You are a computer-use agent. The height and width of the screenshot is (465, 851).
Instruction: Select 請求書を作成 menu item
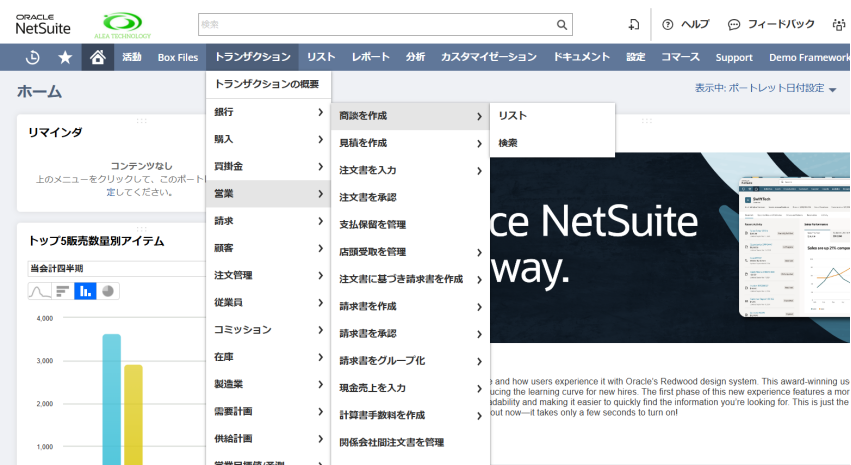click(410, 306)
